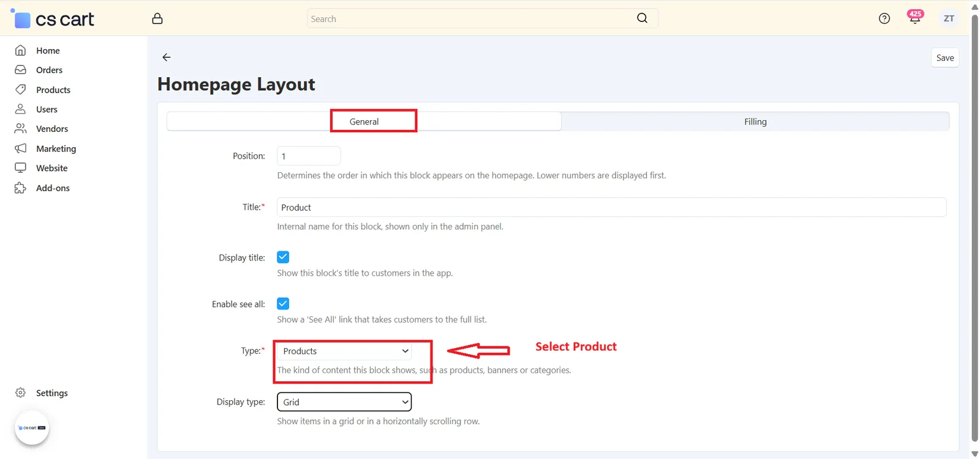Click the search magnifier icon
Screen dimensions: 980x459
642,18
